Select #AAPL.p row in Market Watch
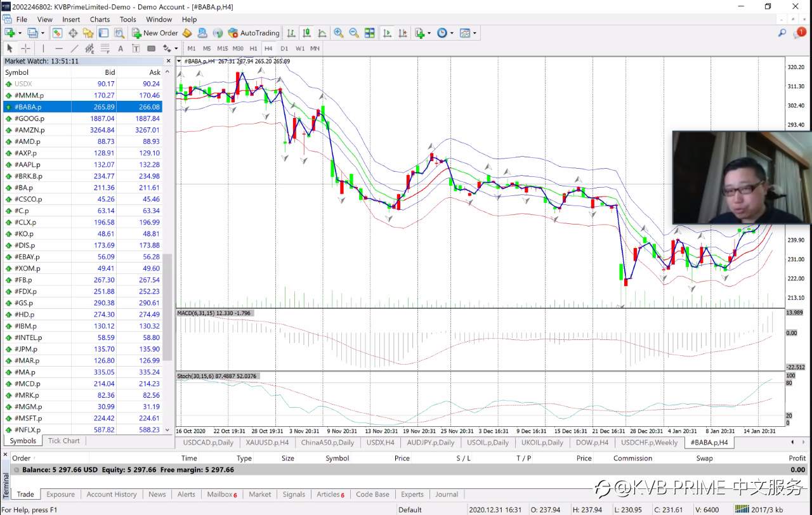Image resolution: width=812 pixels, height=515 pixels. pyautogui.click(x=82, y=165)
